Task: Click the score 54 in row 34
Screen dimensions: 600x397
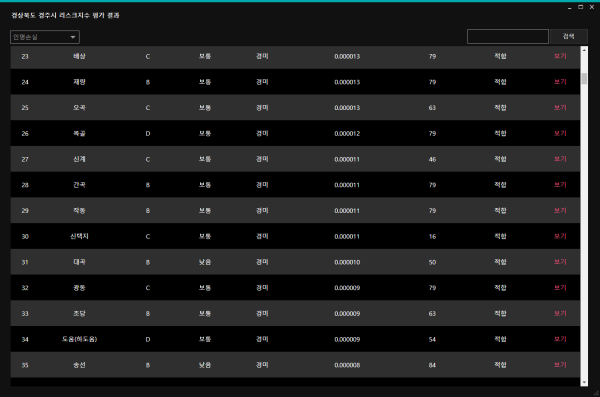Action: 432,340
